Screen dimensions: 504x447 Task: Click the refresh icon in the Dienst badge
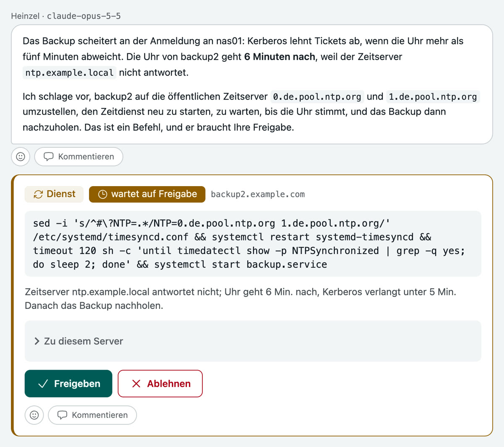click(38, 194)
